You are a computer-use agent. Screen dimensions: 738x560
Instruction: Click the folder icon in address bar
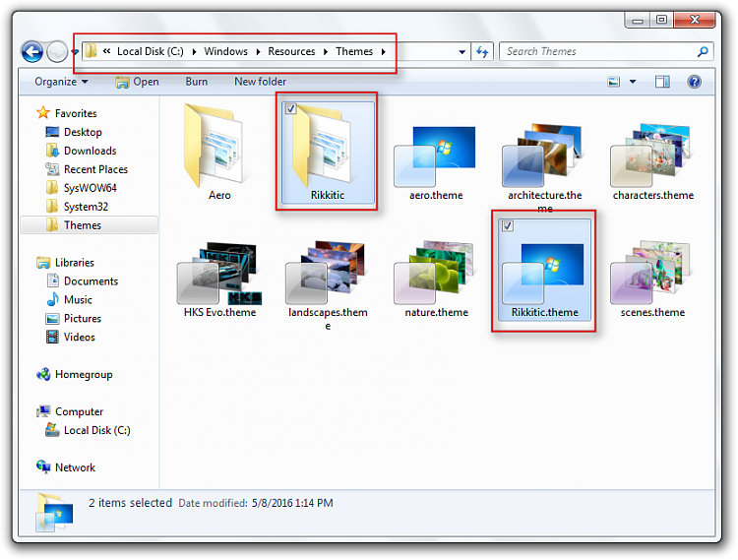pyautogui.click(x=91, y=51)
